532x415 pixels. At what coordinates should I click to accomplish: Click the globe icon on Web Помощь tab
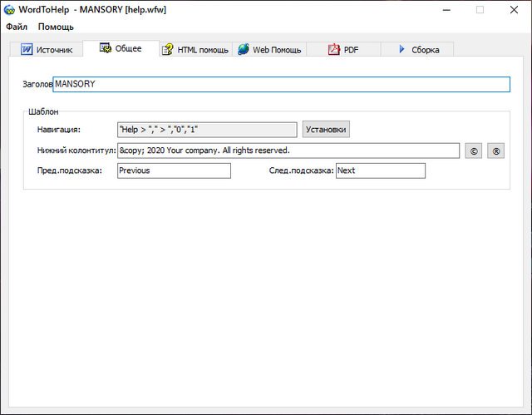(243, 49)
